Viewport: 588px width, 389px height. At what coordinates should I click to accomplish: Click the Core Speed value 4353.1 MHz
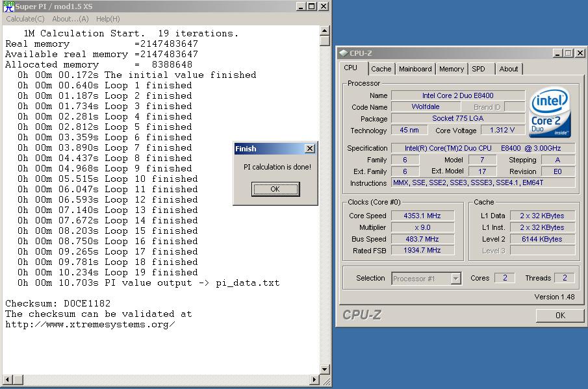[x=422, y=216]
